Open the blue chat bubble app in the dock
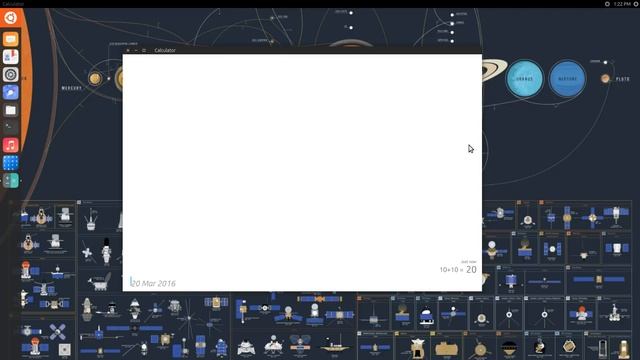Viewport: 640px width, 360px height. pos(11,92)
